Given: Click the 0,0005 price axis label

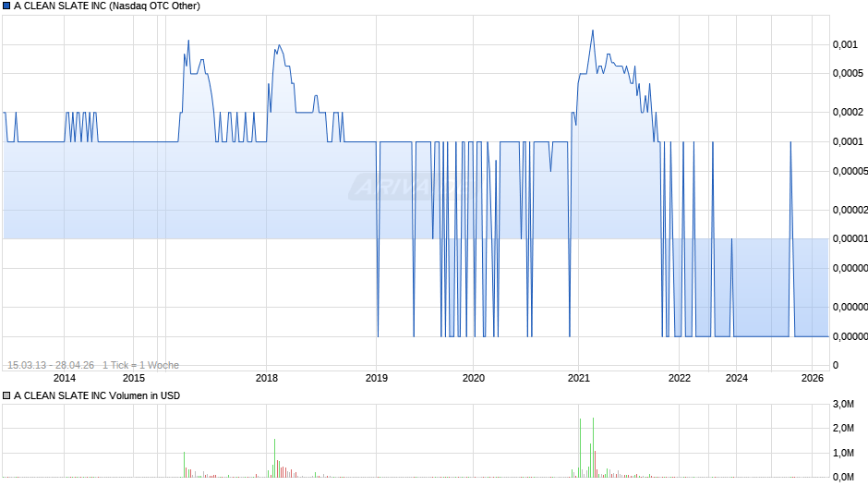Looking at the screenshot, I should coord(848,74).
